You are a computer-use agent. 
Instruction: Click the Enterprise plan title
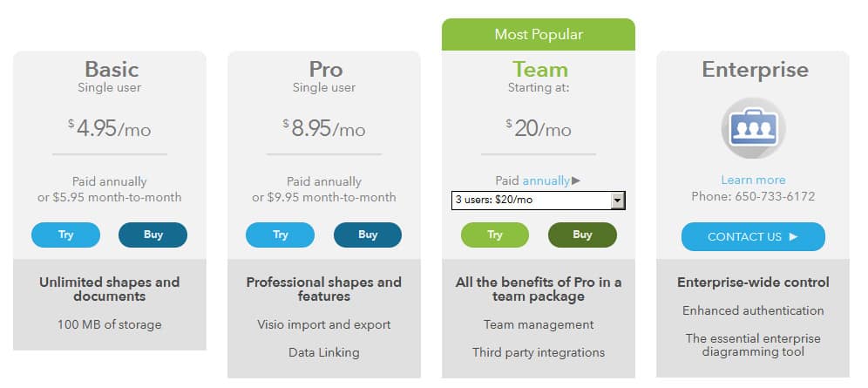tap(755, 69)
